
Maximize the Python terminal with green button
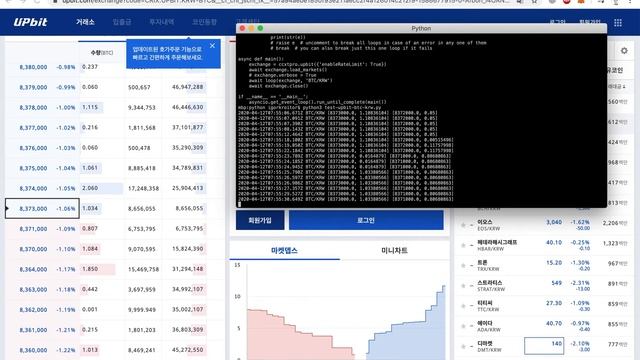260,28
